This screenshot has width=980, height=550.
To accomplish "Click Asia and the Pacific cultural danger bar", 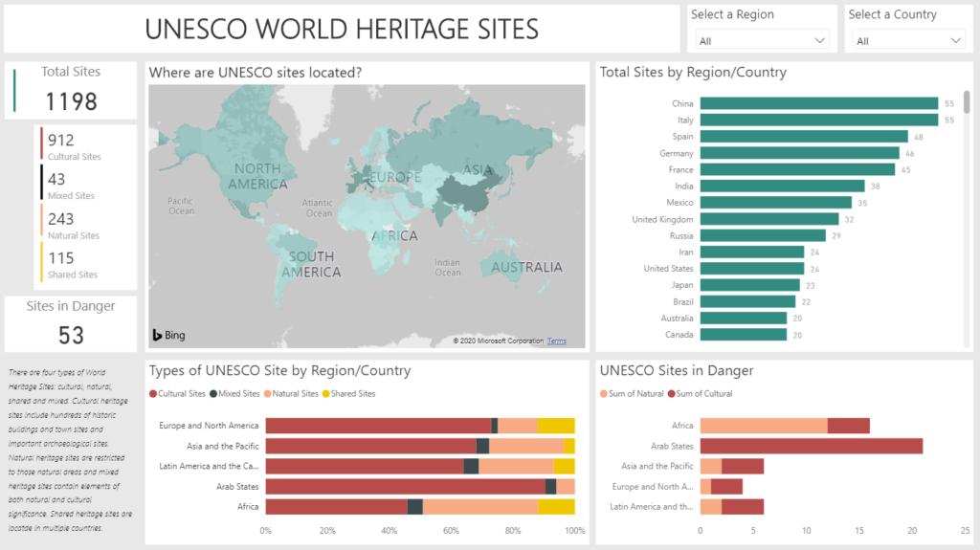I will (743, 466).
